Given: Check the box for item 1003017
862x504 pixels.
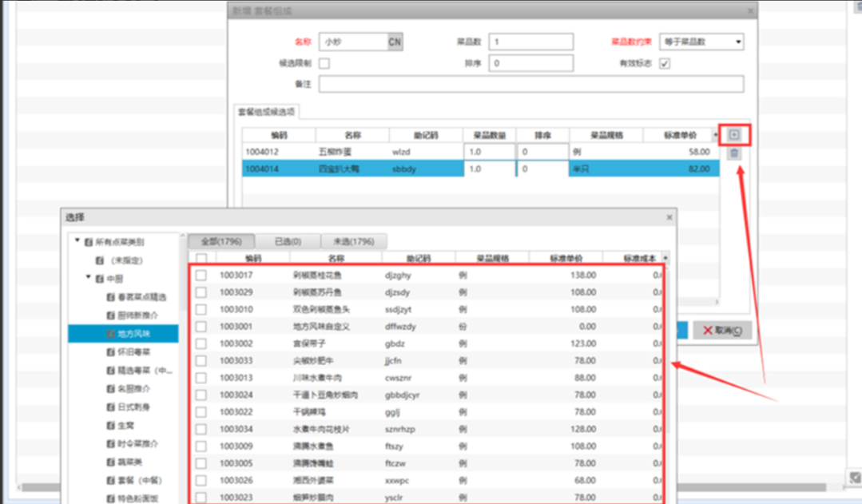Looking at the screenshot, I should pos(201,276).
